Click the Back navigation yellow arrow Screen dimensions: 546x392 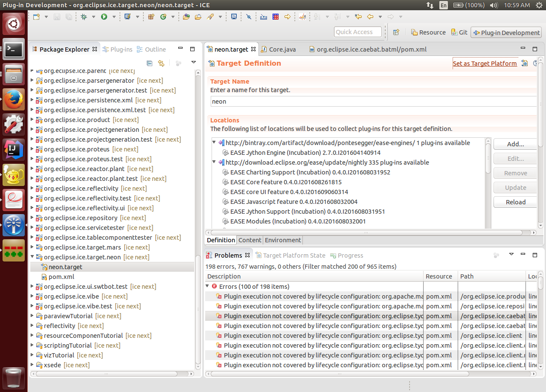pyautogui.click(x=370, y=17)
